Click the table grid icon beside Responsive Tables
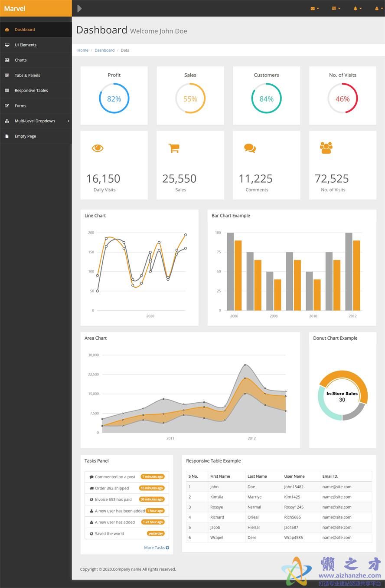The image size is (385, 588). tap(7, 90)
